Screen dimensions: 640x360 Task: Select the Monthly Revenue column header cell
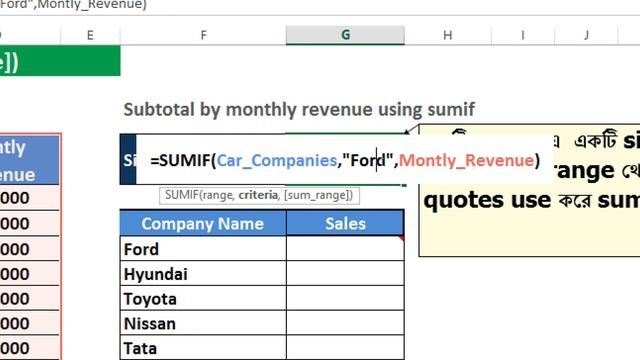tap(30, 160)
